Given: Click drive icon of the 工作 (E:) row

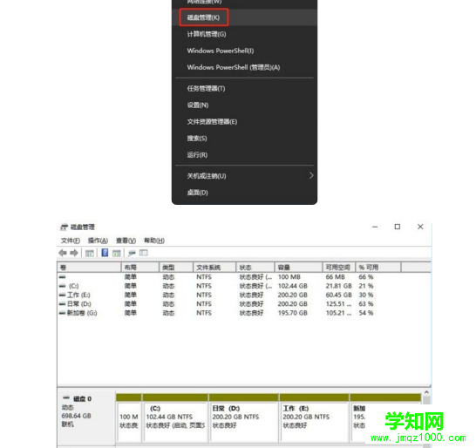Looking at the screenshot, I should click(x=62, y=295).
